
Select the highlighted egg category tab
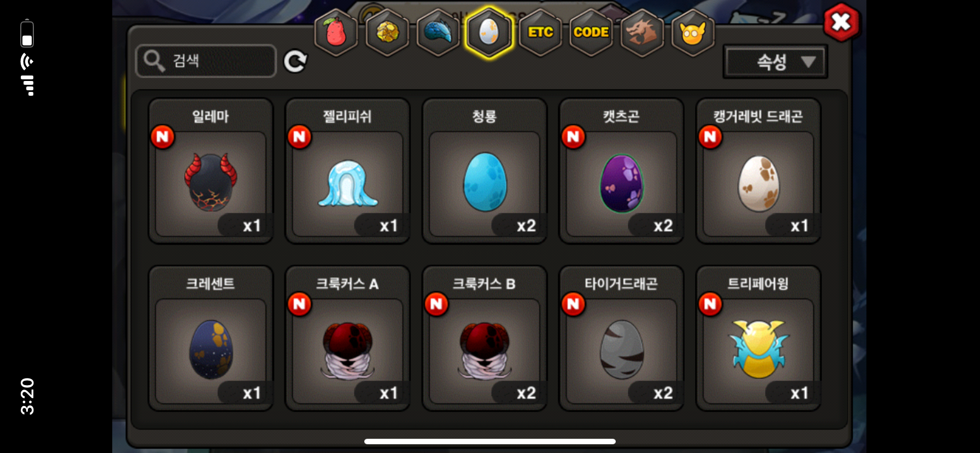(x=489, y=32)
